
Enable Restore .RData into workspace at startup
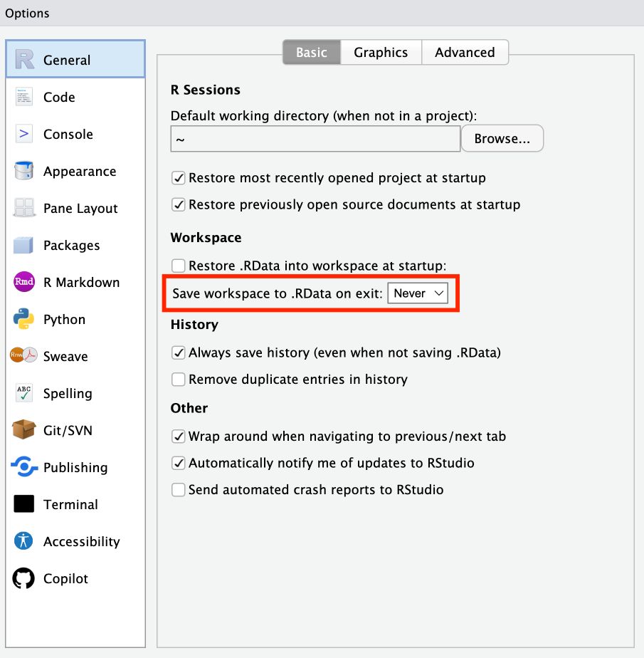(x=179, y=266)
